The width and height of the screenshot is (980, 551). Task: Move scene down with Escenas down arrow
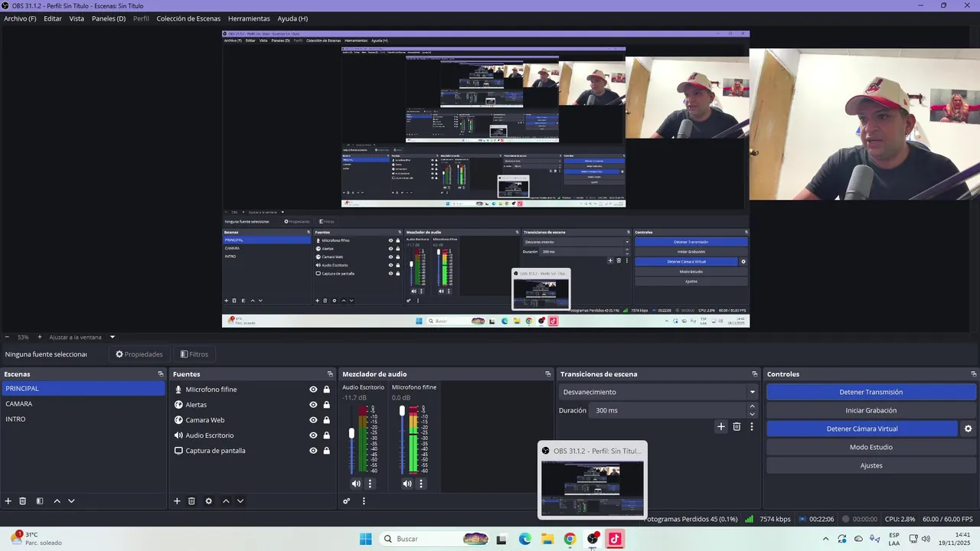pos(71,501)
